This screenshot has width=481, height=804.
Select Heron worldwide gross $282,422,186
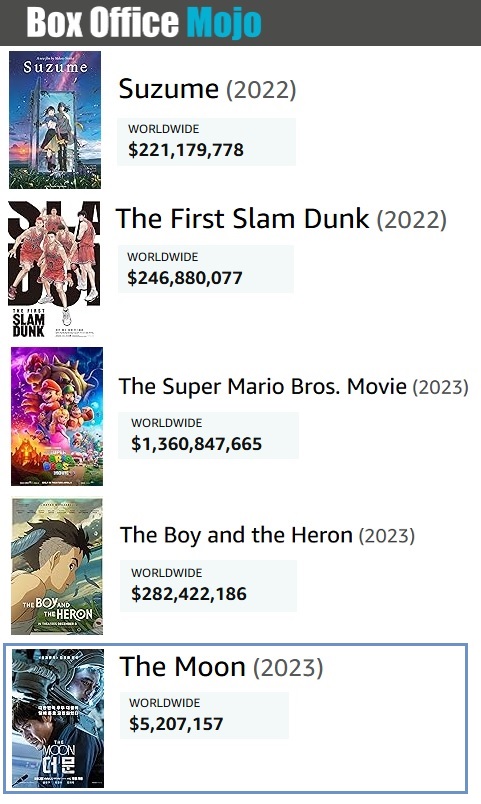(189, 594)
